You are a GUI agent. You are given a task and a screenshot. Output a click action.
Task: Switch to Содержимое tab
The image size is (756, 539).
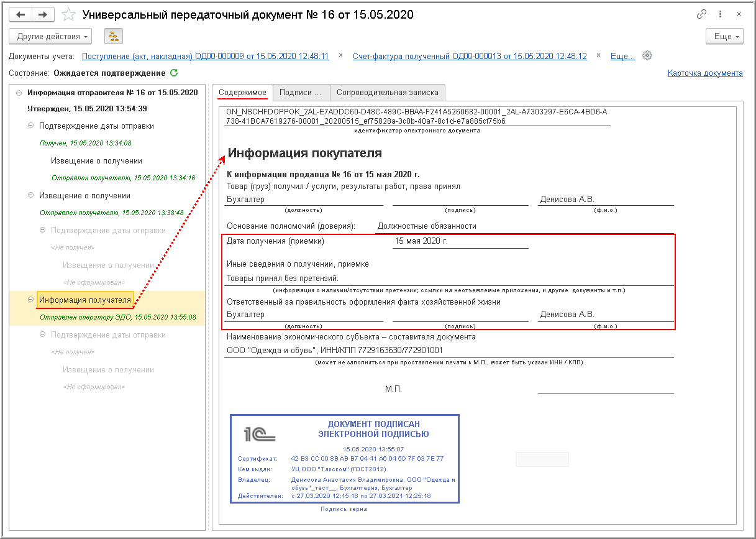[242, 92]
